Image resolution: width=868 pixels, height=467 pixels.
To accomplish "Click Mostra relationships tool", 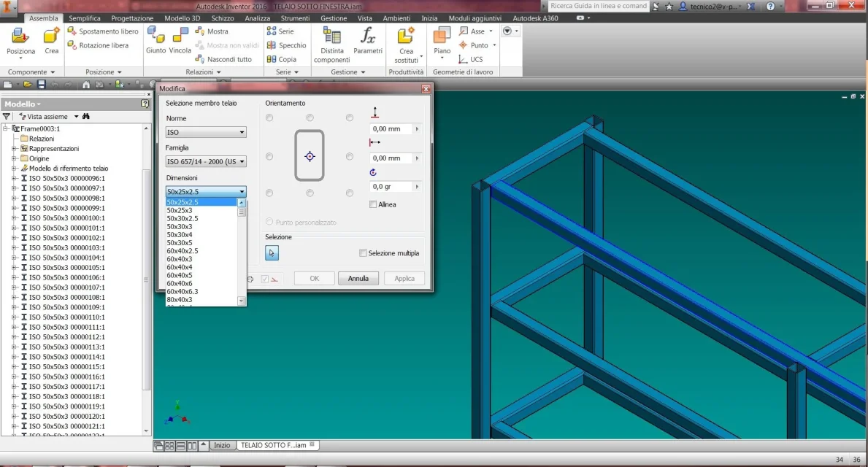I will click(212, 31).
